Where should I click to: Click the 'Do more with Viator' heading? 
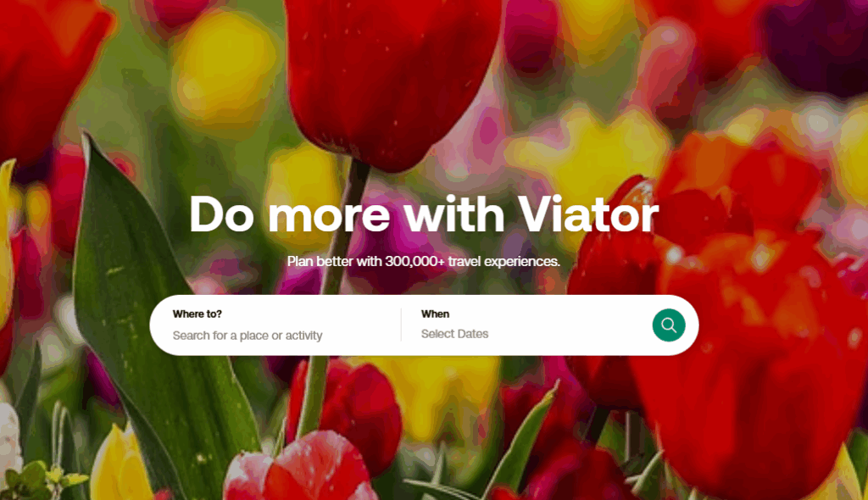pos(424,214)
